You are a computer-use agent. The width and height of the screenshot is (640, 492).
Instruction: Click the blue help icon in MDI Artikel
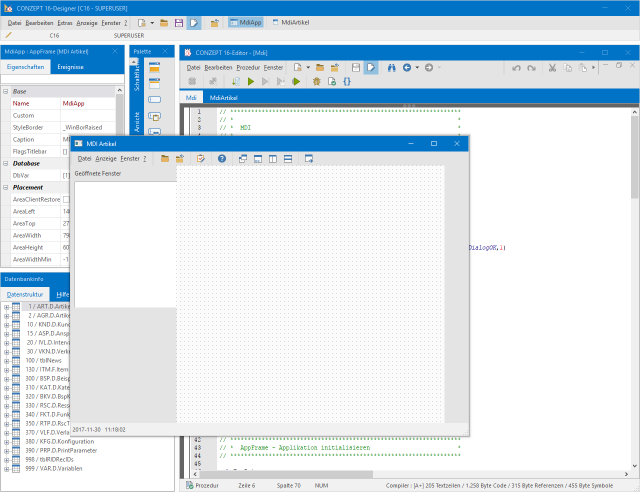click(221, 158)
